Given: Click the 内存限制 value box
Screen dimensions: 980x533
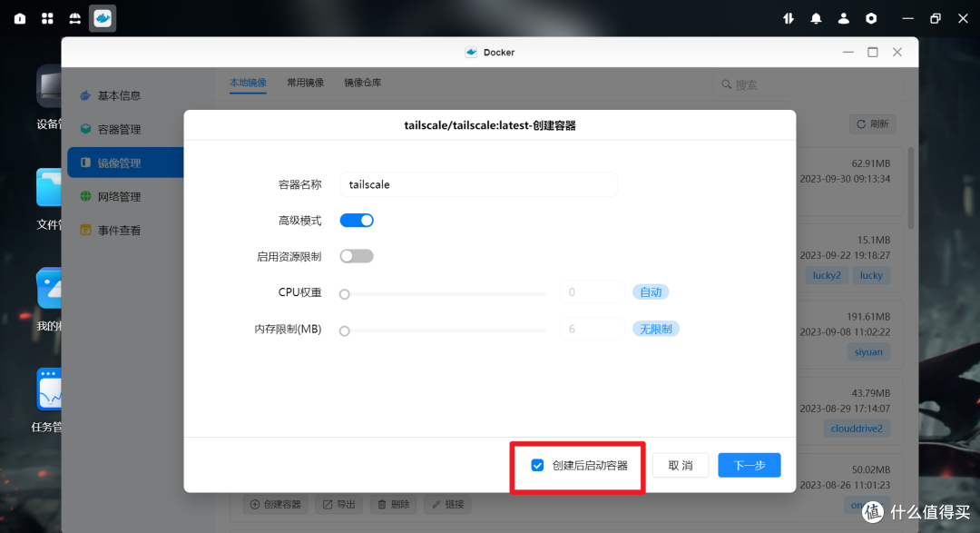Looking at the screenshot, I should pos(592,329).
